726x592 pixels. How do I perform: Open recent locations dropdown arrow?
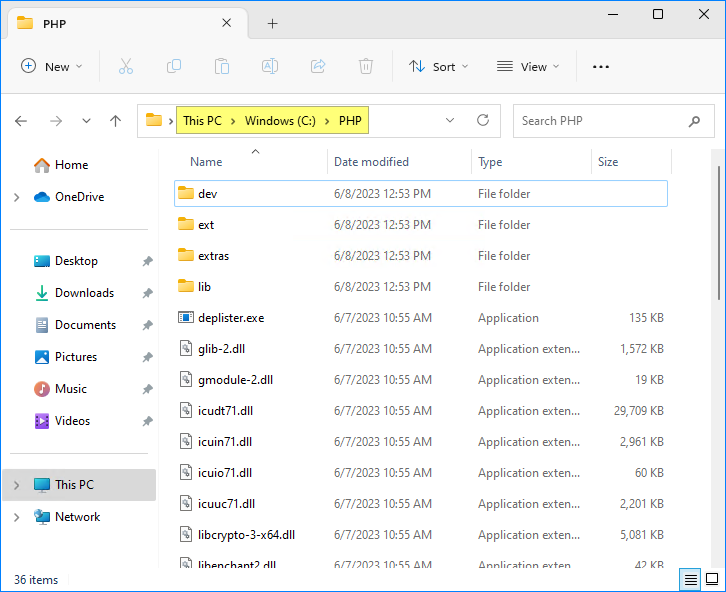click(x=86, y=121)
